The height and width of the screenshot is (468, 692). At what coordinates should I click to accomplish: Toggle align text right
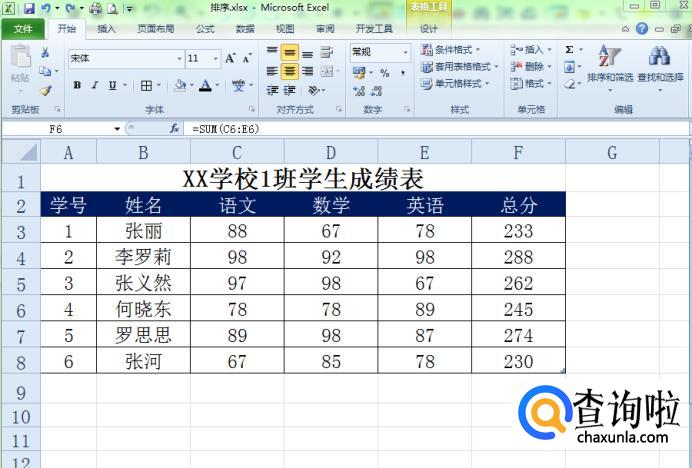click(308, 71)
